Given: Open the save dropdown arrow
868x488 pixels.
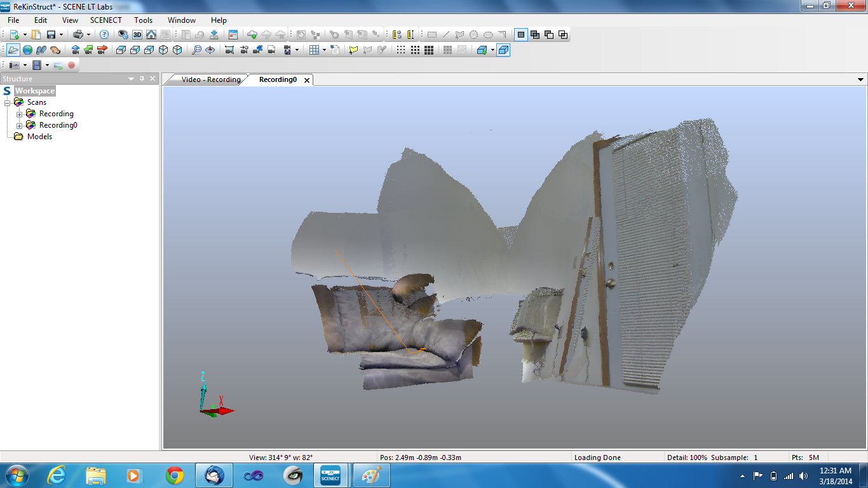Looking at the screenshot, I should pyautogui.click(x=61, y=35).
